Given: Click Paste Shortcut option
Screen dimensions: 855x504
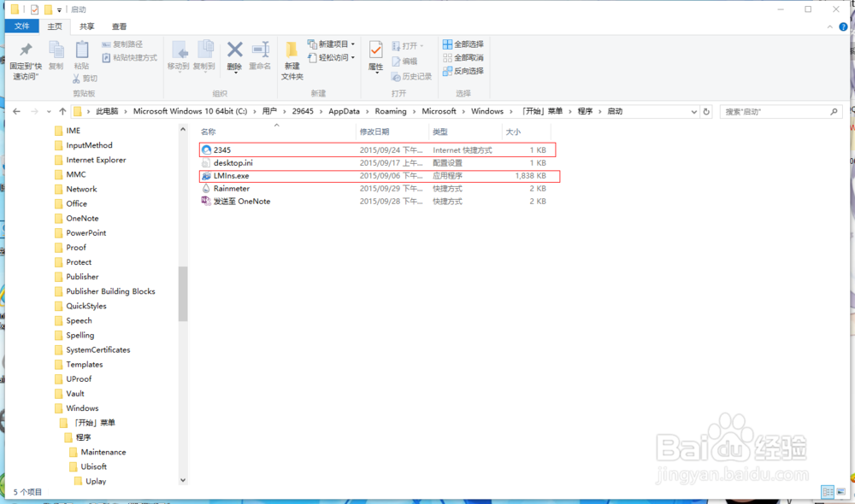Looking at the screenshot, I should pyautogui.click(x=129, y=57).
